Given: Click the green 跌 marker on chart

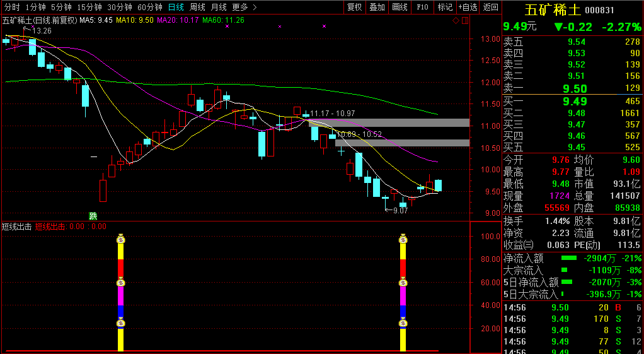Looking at the screenshot, I should (x=93, y=216).
